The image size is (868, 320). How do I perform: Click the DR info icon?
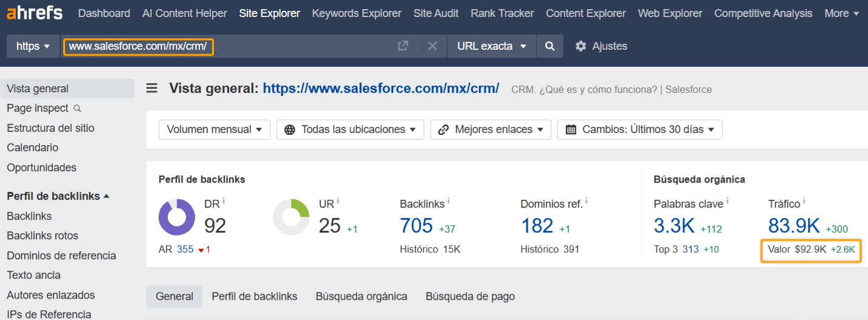[224, 201]
